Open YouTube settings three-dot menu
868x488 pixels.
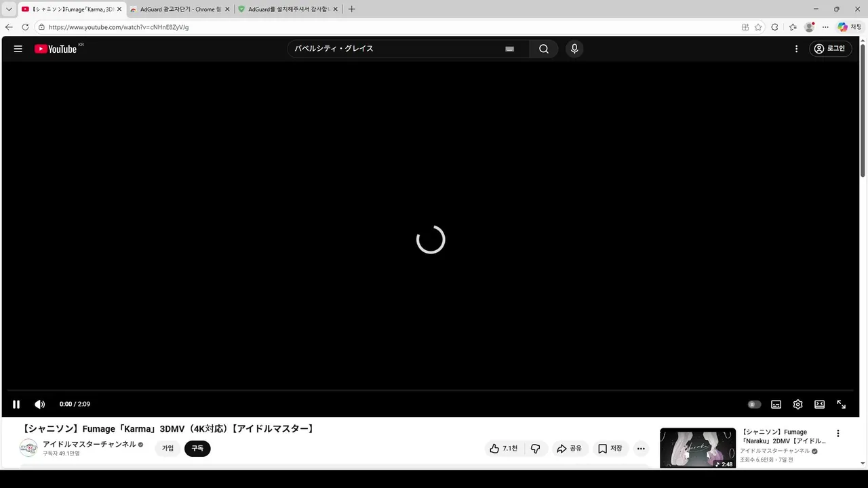[797, 49]
